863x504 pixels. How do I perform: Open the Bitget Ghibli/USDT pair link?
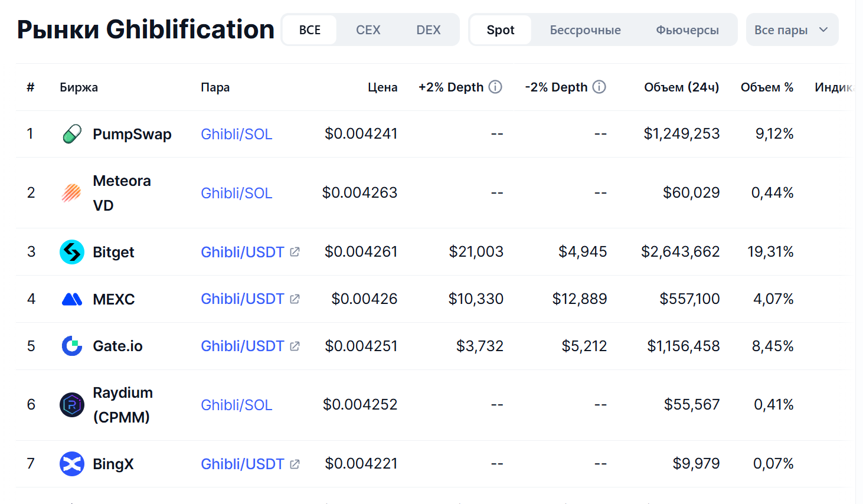point(243,252)
